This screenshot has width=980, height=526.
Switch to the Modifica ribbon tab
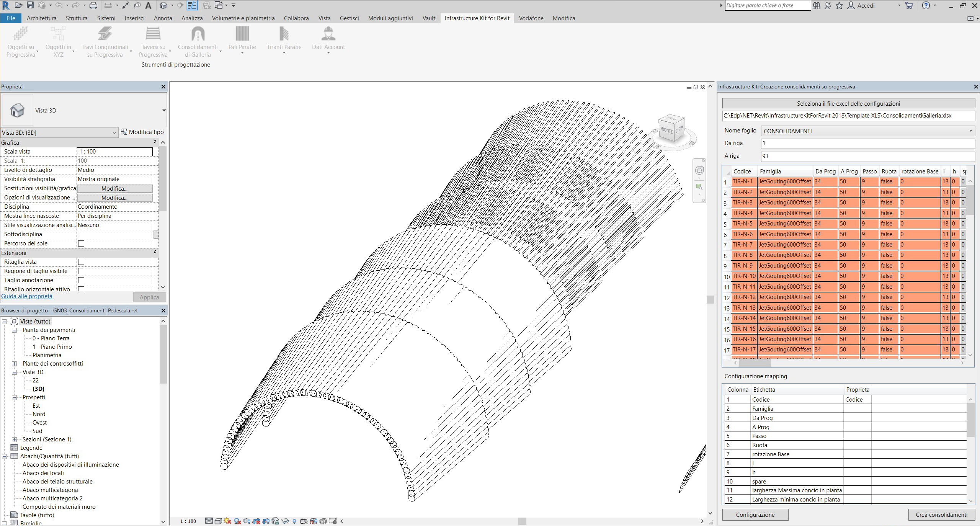point(563,18)
